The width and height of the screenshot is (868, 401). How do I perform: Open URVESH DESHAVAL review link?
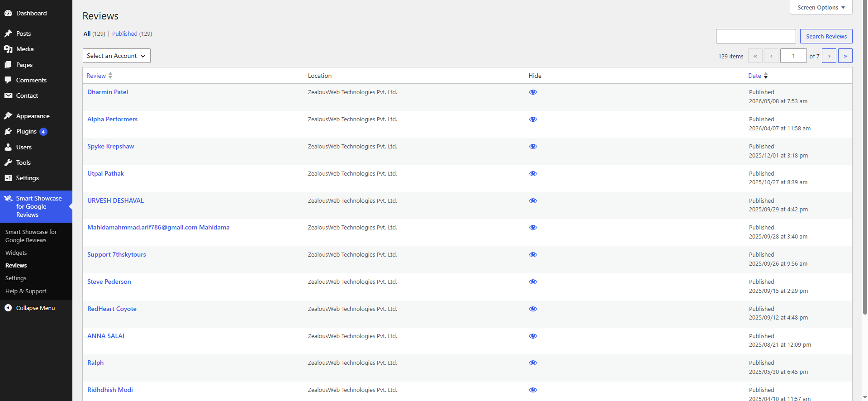(115, 200)
